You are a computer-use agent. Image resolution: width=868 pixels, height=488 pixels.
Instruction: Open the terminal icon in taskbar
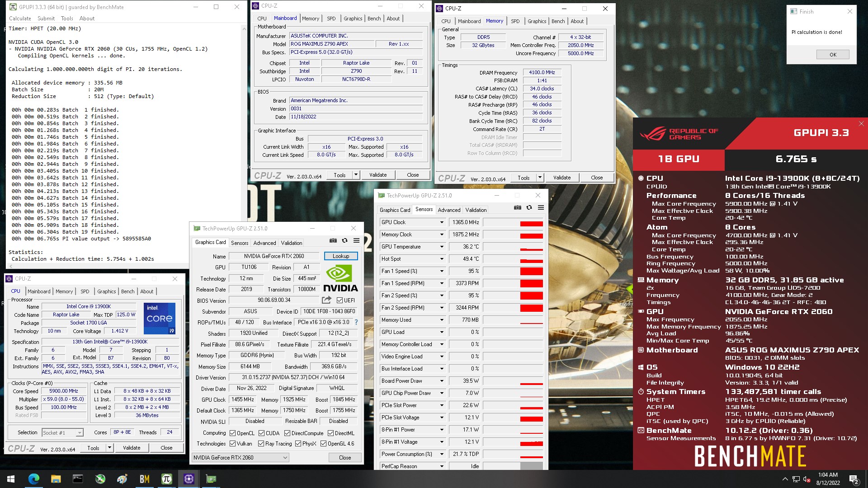click(78, 479)
